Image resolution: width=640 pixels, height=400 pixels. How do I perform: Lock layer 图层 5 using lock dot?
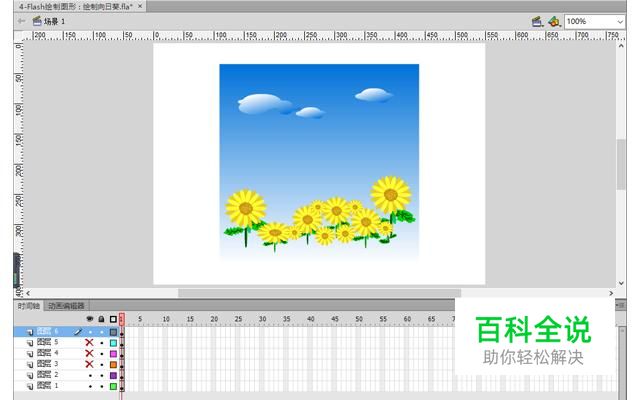click(x=102, y=343)
